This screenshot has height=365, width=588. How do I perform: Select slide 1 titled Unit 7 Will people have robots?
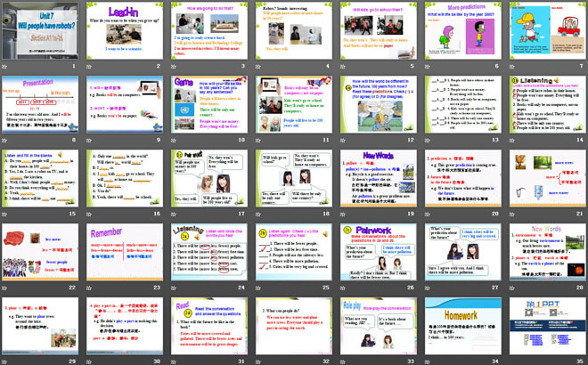(40, 31)
